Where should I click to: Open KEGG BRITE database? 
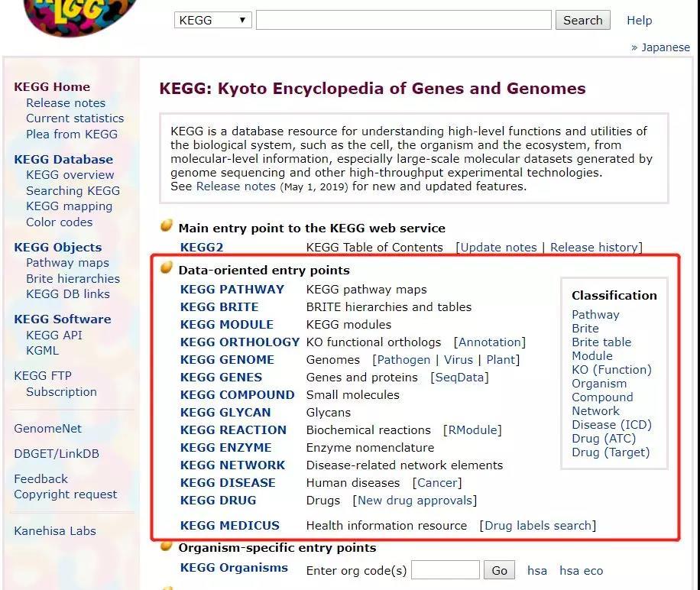point(219,307)
